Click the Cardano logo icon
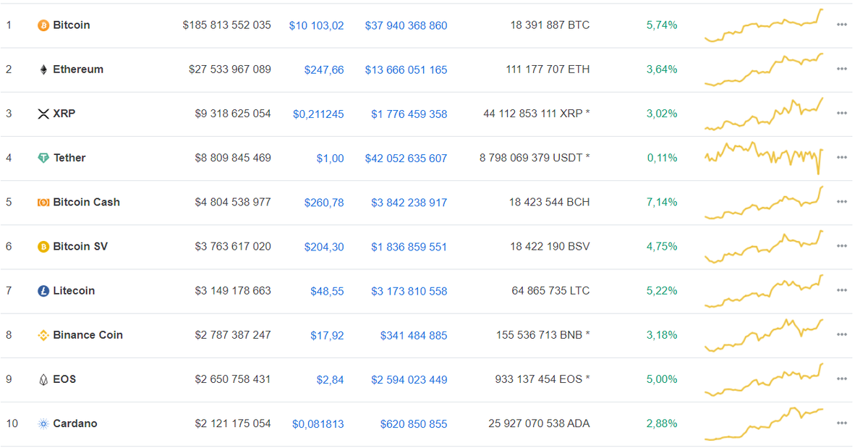The height and width of the screenshot is (448, 868). tap(43, 423)
